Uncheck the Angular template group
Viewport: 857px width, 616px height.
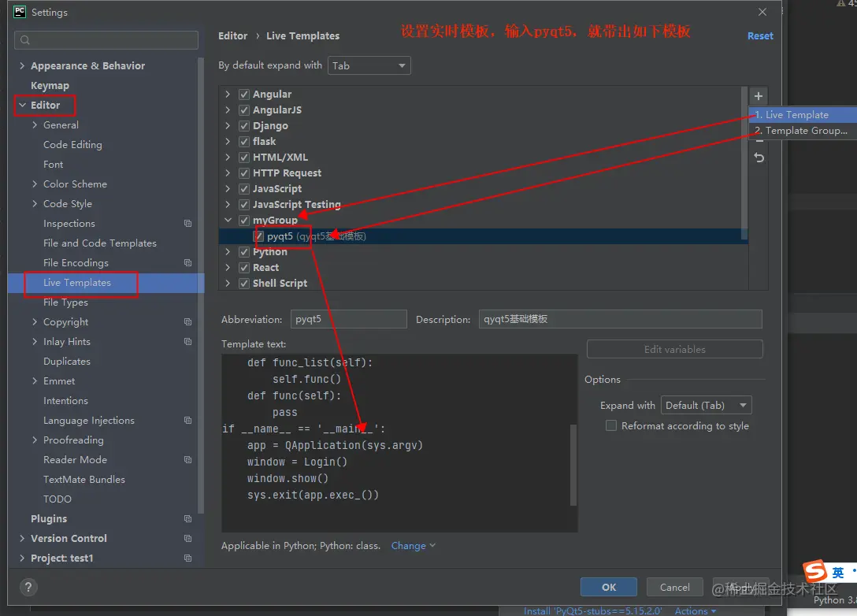[x=244, y=95]
